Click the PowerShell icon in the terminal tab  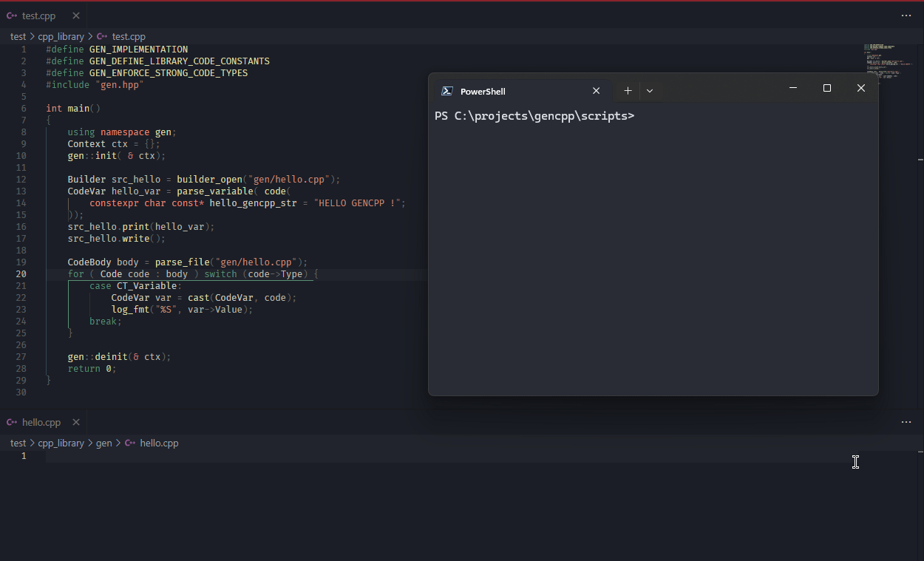click(x=446, y=90)
